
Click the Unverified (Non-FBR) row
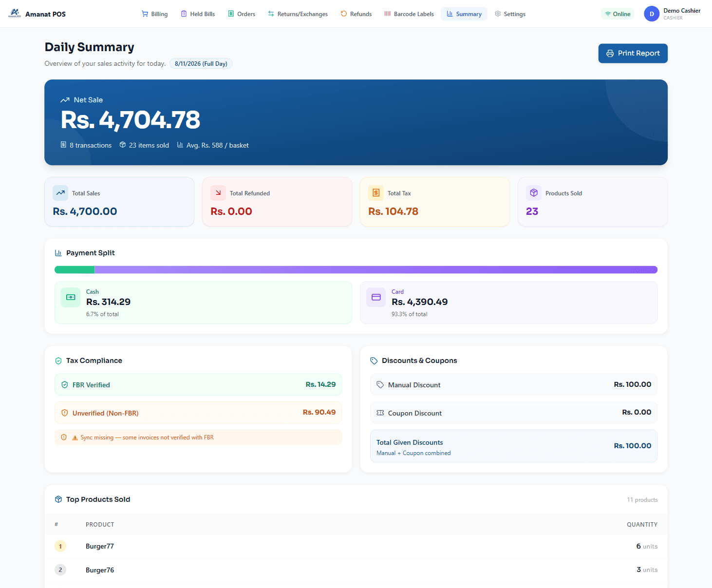pos(198,413)
